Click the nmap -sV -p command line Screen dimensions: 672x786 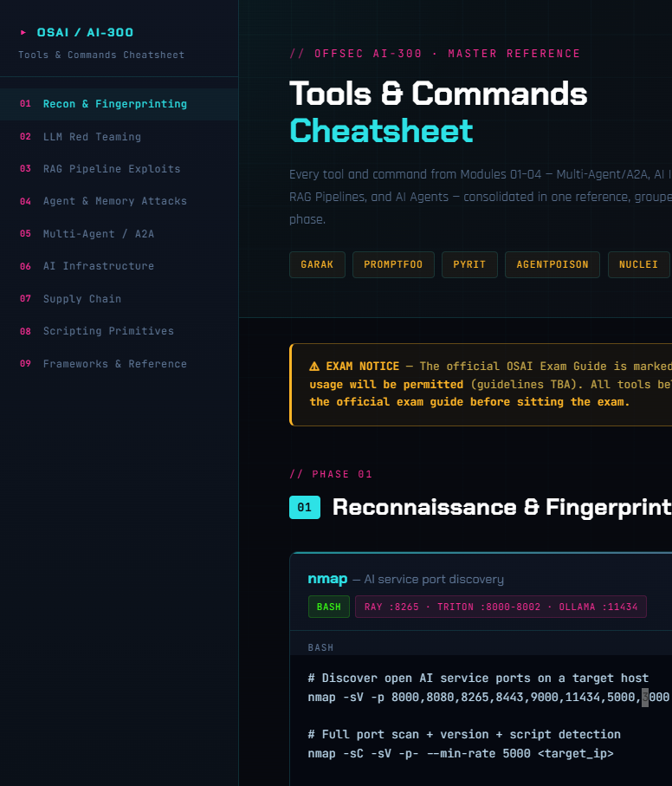[x=488, y=698]
